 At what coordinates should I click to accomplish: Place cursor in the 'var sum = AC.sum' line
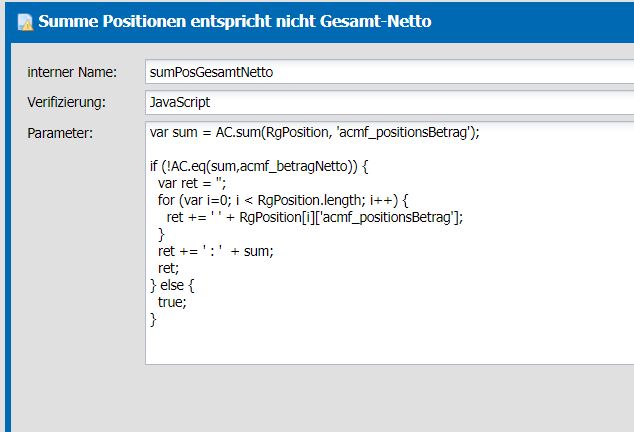315,133
